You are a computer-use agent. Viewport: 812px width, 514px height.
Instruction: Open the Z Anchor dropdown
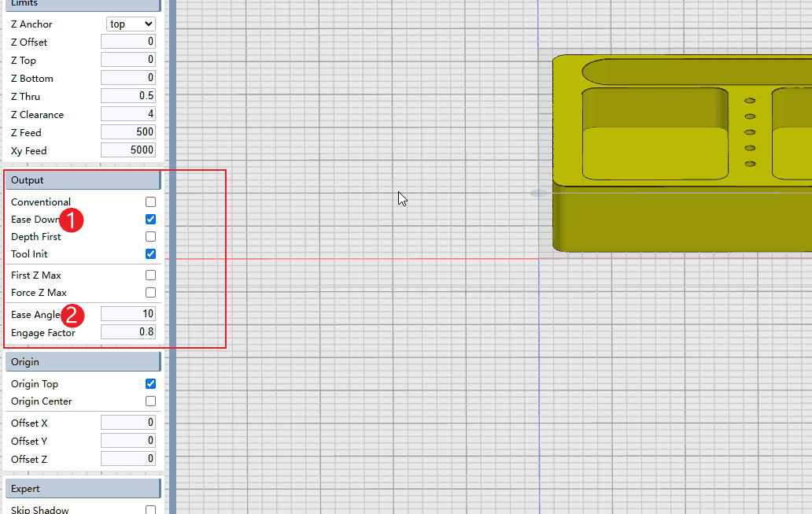(x=131, y=24)
